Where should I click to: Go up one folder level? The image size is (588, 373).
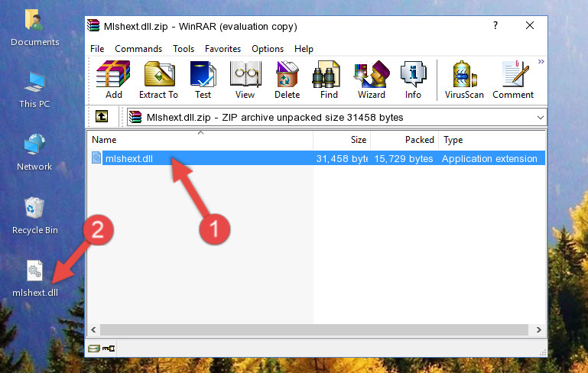point(102,117)
